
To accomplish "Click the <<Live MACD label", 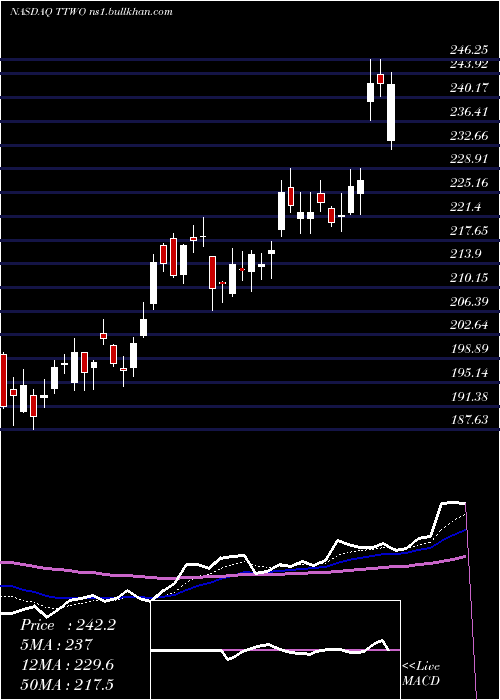I will 421,673.
